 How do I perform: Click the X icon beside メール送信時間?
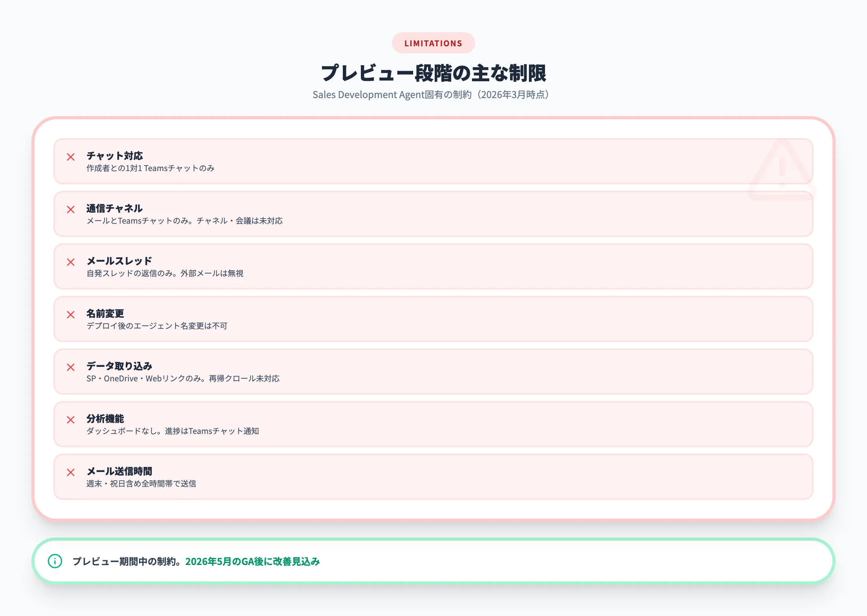(x=71, y=472)
